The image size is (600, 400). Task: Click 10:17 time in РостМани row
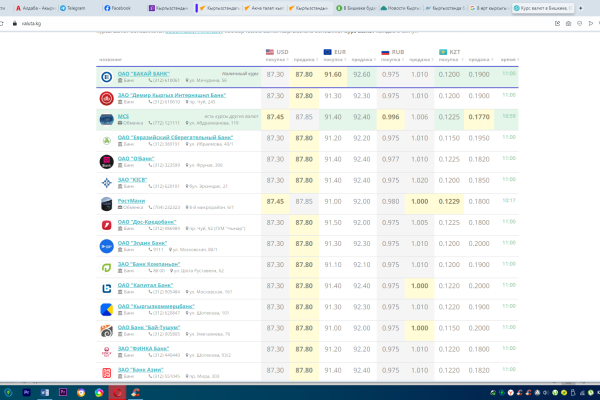(x=509, y=200)
